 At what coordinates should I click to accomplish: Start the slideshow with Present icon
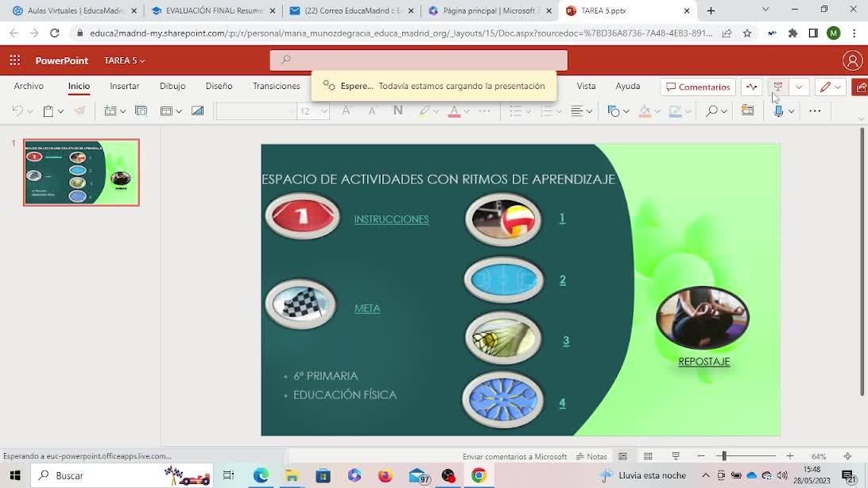click(x=777, y=87)
